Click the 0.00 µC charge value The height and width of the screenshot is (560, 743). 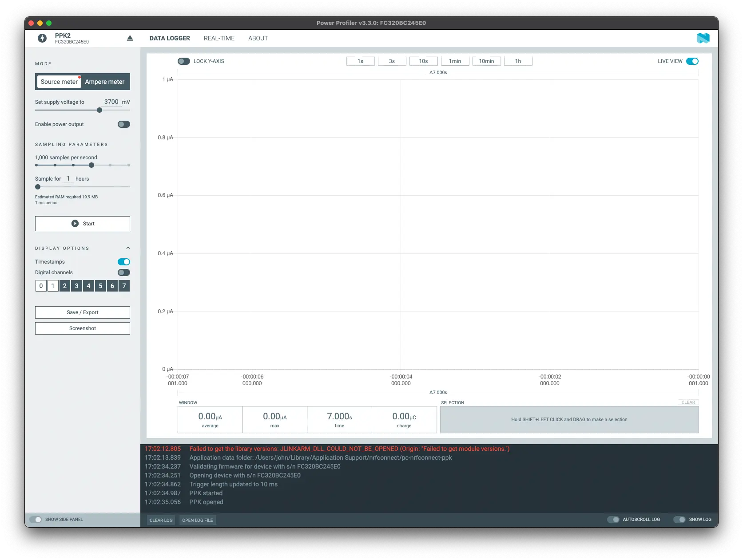(404, 417)
